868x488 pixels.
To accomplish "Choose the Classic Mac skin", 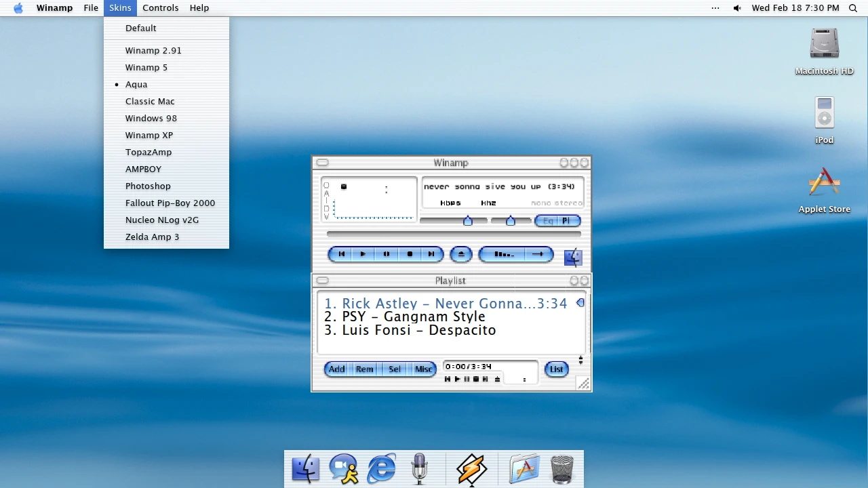I will pyautogui.click(x=166, y=101).
